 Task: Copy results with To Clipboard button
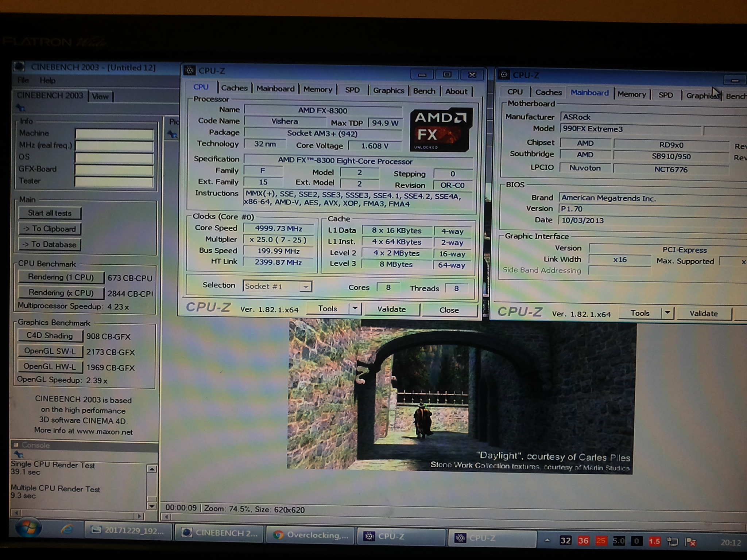point(50,229)
